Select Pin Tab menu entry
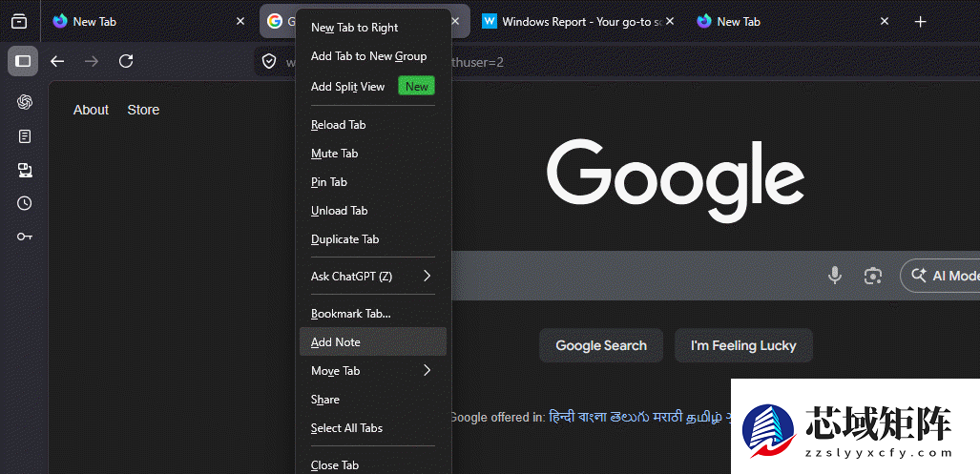This screenshot has width=980, height=474. (329, 182)
